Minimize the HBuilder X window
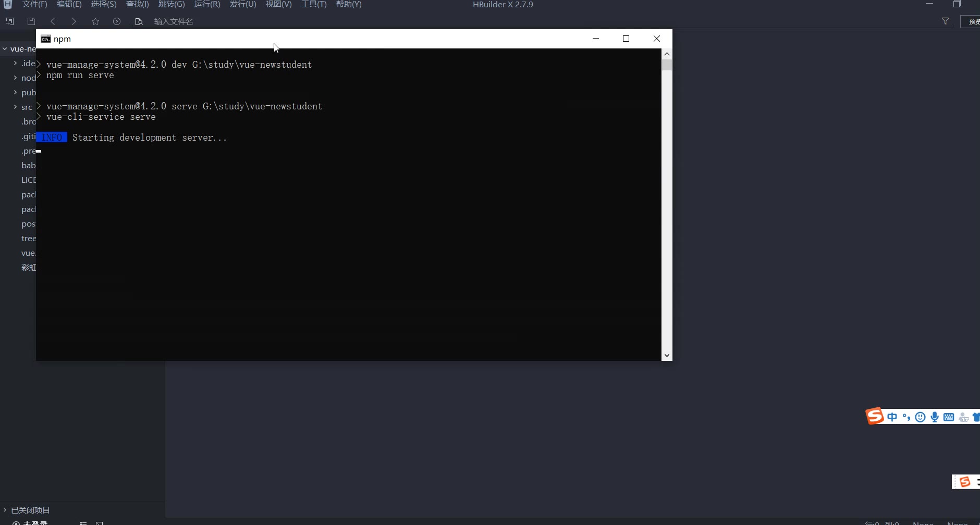Viewport: 980px width, 525px height. click(929, 4)
